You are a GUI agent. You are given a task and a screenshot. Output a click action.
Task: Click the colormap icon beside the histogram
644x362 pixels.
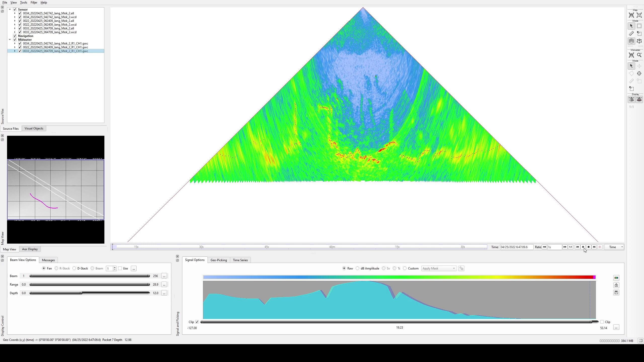616,278
